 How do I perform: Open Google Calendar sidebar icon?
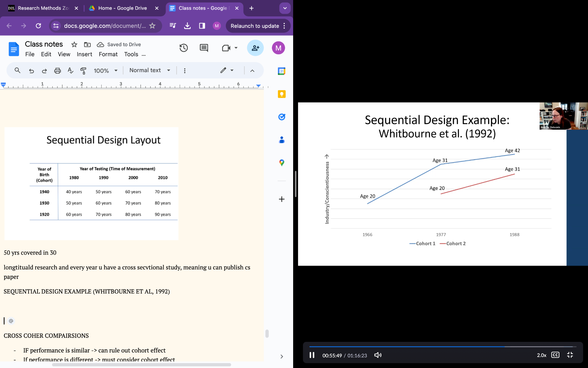(282, 71)
